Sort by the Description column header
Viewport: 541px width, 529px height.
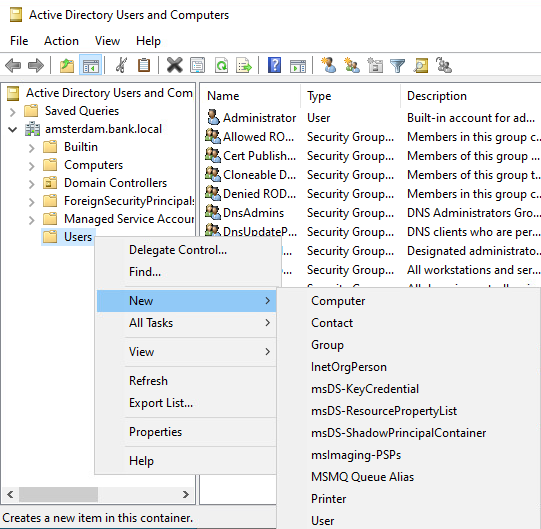pos(471,96)
